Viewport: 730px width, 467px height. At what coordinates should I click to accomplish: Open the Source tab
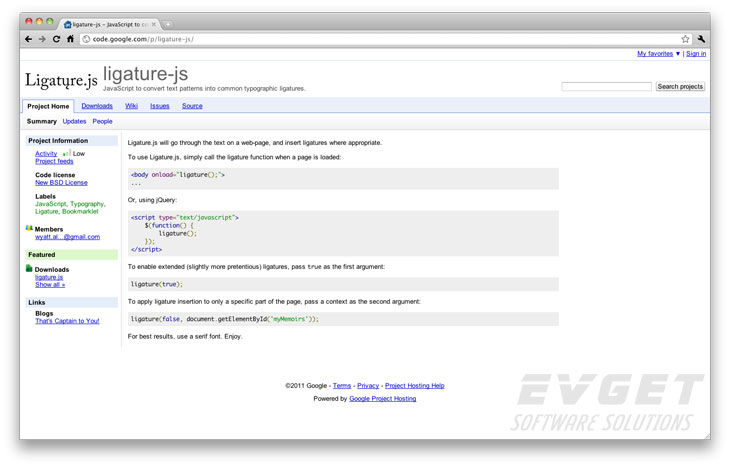[x=192, y=106]
